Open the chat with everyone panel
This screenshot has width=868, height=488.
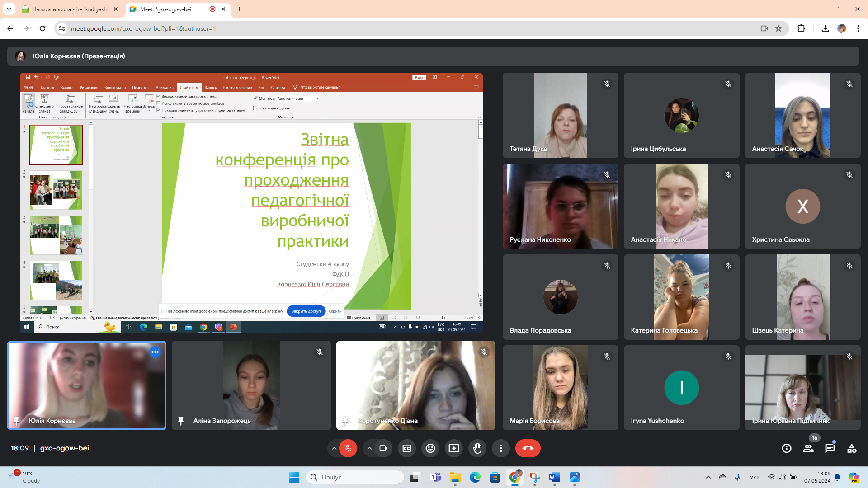tap(830, 448)
